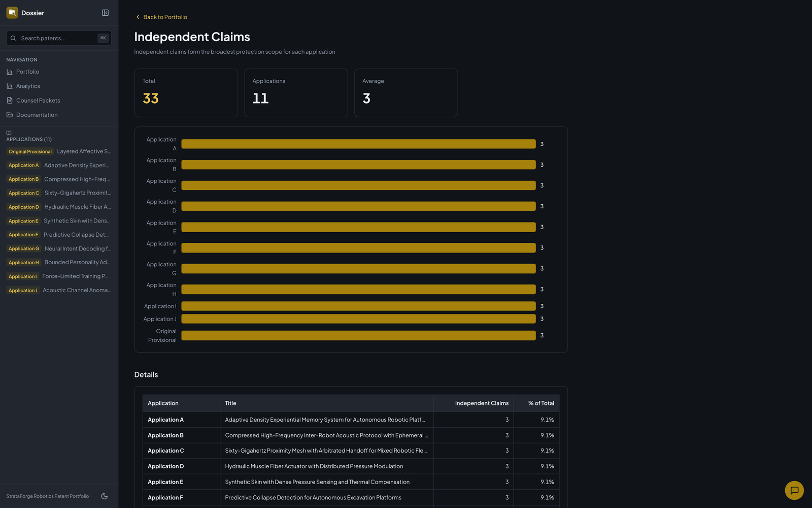Click the Portfolio chart icon
Viewport: 812px width, 508px height.
(10, 72)
